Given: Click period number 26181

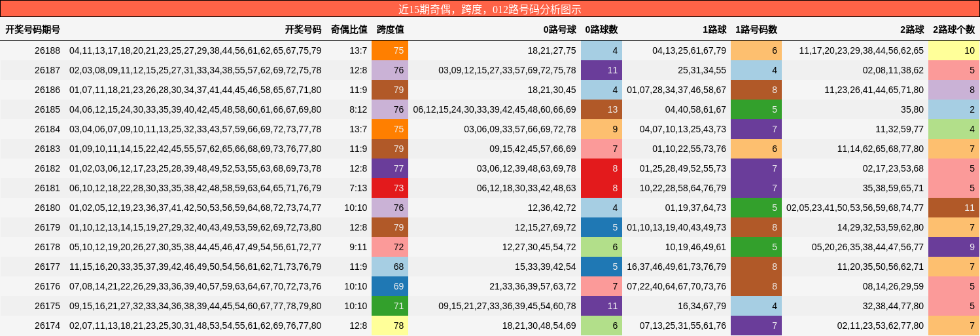Looking at the screenshot, I should (47, 188).
